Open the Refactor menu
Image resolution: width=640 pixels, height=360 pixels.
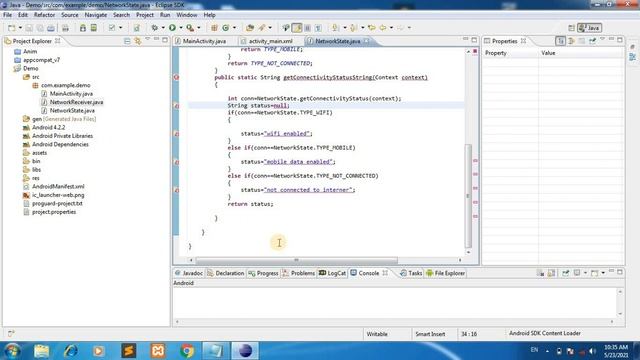[x=44, y=15]
